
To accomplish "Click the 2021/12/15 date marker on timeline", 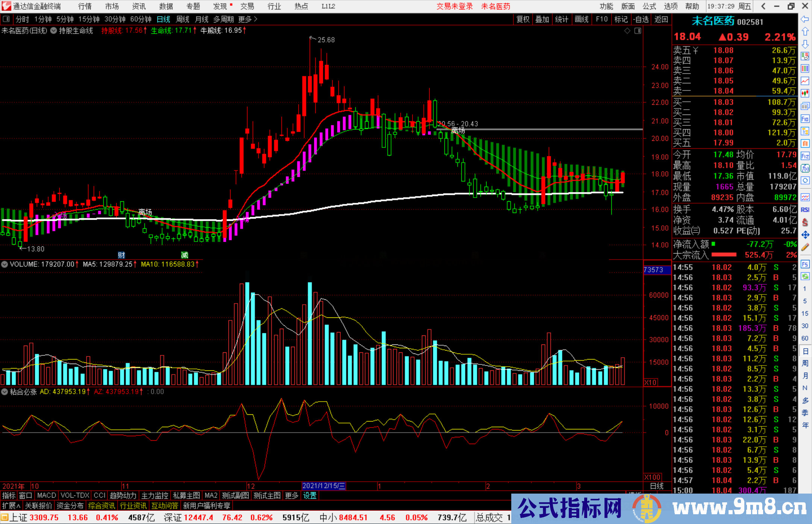I will (x=323, y=486).
